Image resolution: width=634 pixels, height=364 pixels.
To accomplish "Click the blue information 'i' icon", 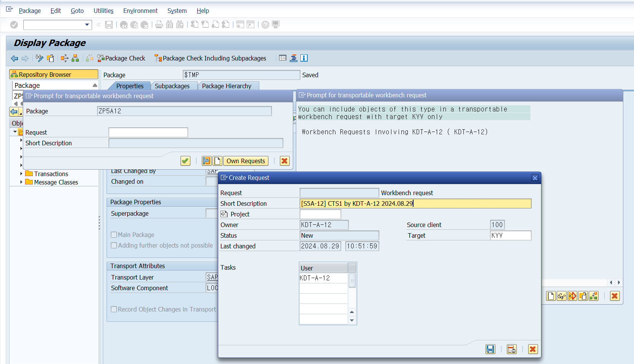I will pyautogui.click(x=304, y=58).
